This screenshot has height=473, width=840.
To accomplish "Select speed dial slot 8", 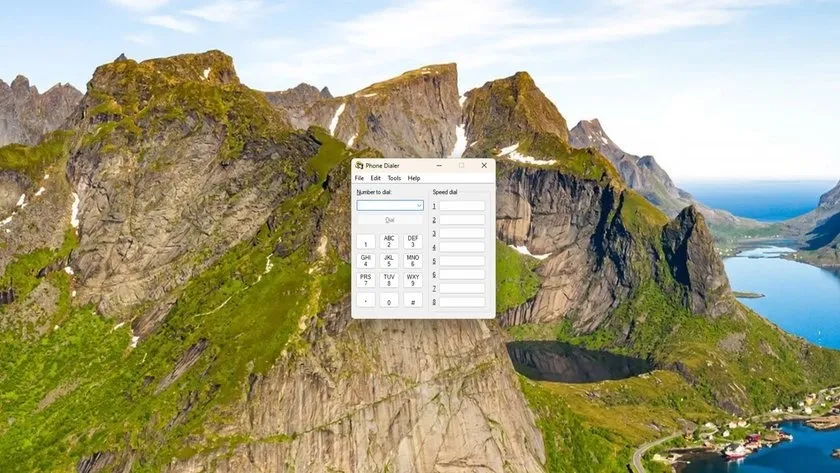I will pos(462,302).
